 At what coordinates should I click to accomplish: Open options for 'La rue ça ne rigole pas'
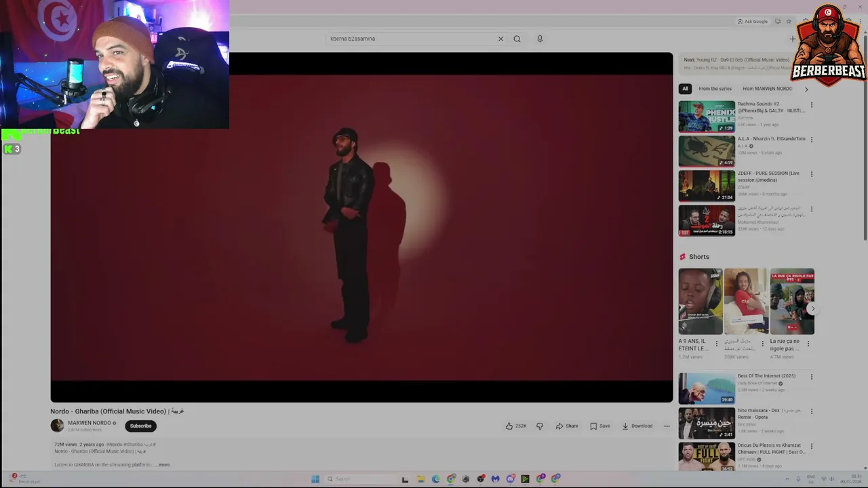[x=808, y=344]
